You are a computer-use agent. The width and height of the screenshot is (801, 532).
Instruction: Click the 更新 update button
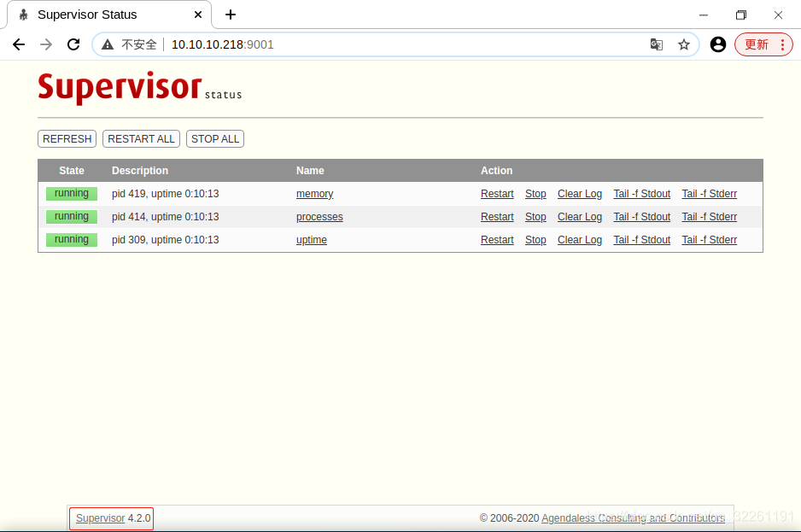(763, 44)
